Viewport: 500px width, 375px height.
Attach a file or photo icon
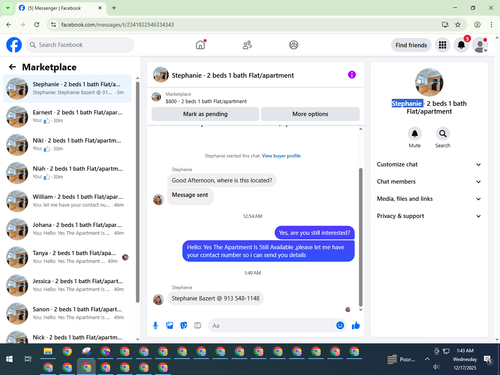coord(169,325)
